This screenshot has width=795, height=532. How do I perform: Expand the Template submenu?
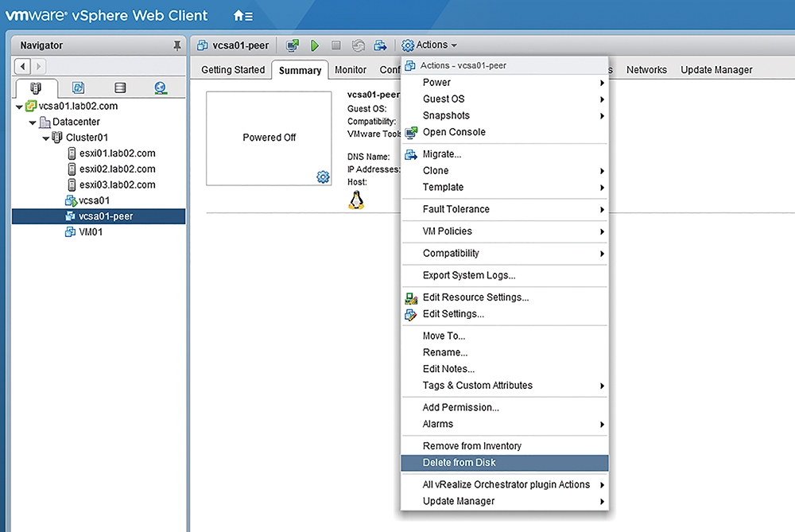(x=505, y=187)
